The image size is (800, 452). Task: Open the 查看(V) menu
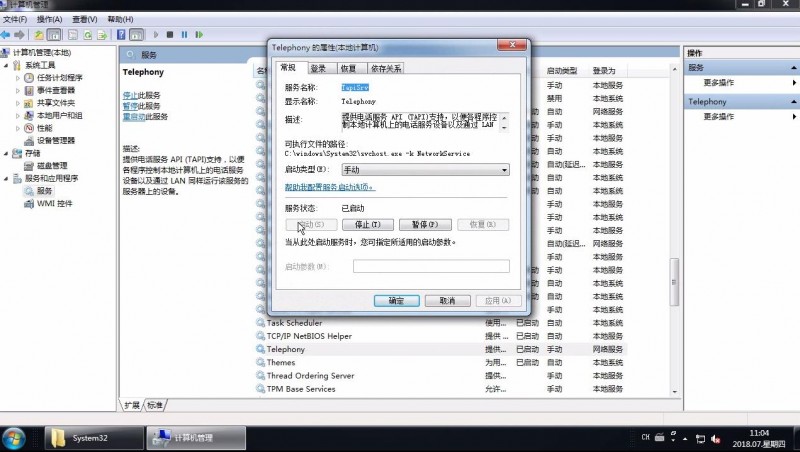[85, 19]
